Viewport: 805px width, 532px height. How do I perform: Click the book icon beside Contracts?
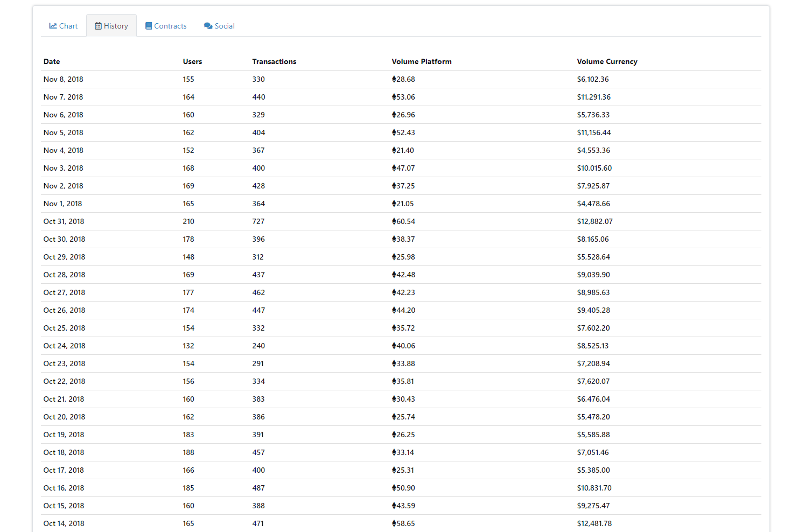[149, 26]
